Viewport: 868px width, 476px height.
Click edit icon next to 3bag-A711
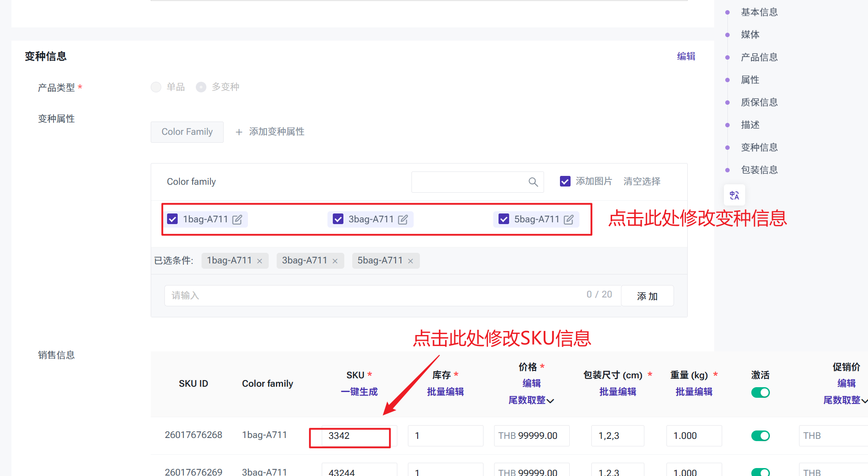403,220
